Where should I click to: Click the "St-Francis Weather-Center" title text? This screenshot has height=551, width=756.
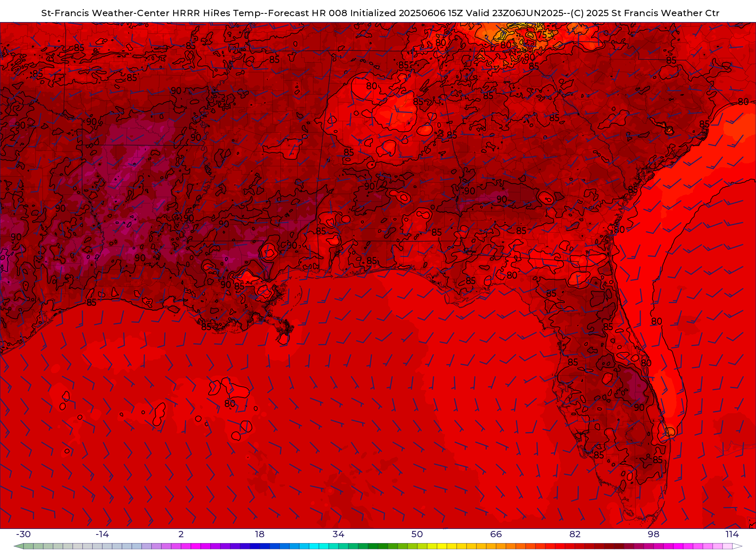tap(106, 13)
